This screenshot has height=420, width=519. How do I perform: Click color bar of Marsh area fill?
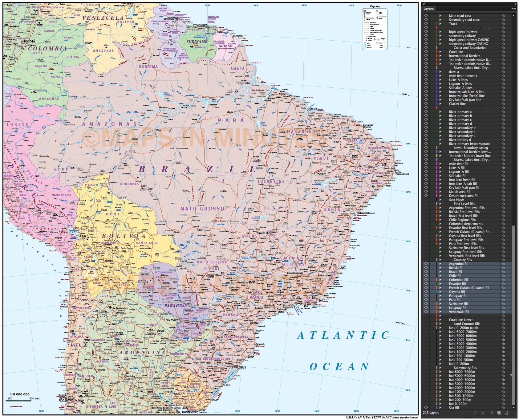[x=437, y=192]
